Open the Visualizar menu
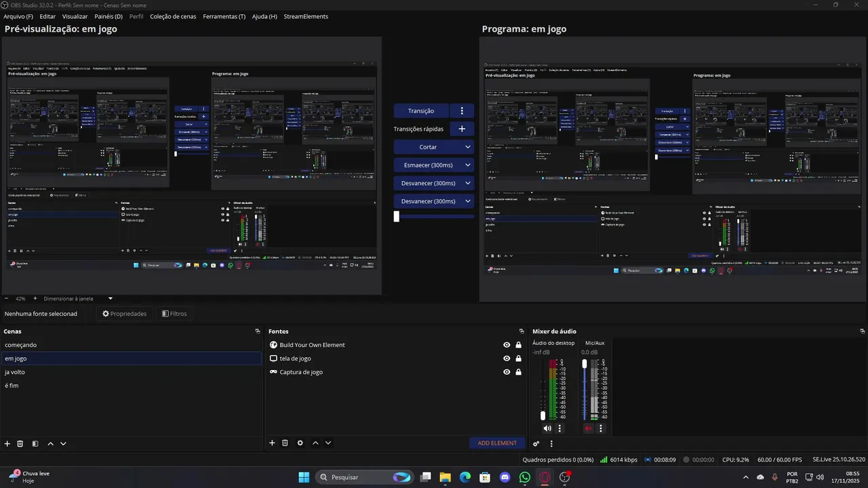 (x=75, y=16)
